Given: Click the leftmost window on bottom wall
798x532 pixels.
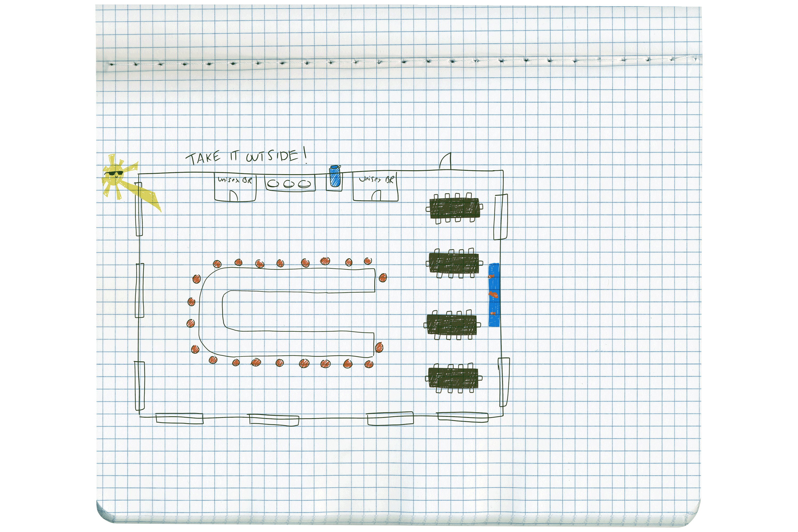Looking at the screenshot, I should click(180, 418).
